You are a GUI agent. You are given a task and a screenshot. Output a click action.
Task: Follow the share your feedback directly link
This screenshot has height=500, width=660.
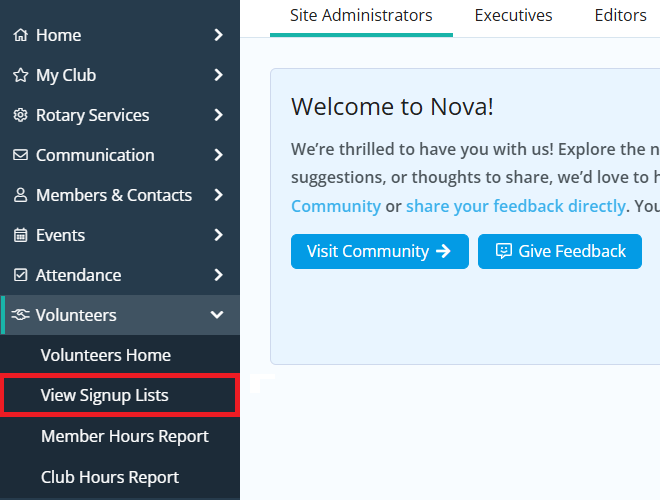pos(516,206)
